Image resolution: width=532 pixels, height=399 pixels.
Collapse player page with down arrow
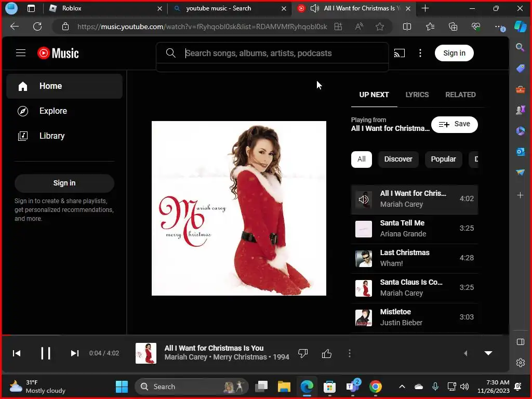[488, 353]
